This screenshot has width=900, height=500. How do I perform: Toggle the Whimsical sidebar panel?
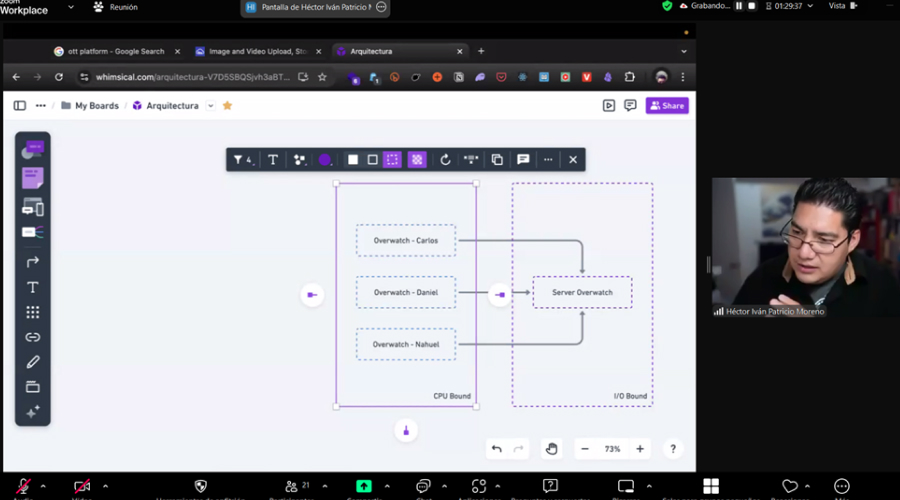[20, 106]
